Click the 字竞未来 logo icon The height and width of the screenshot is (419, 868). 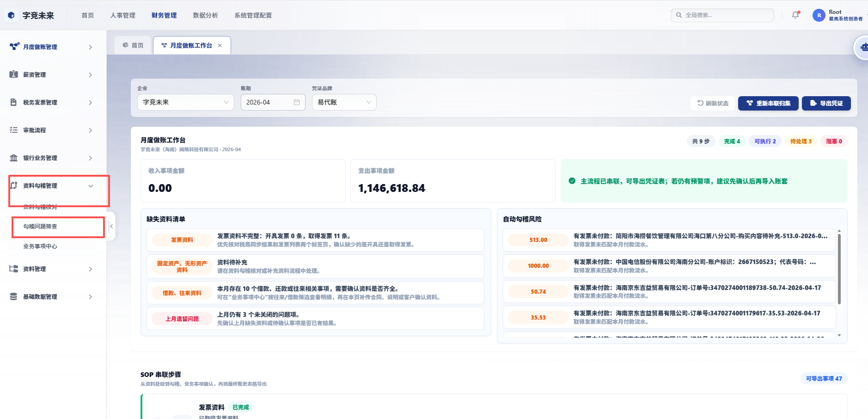point(12,15)
